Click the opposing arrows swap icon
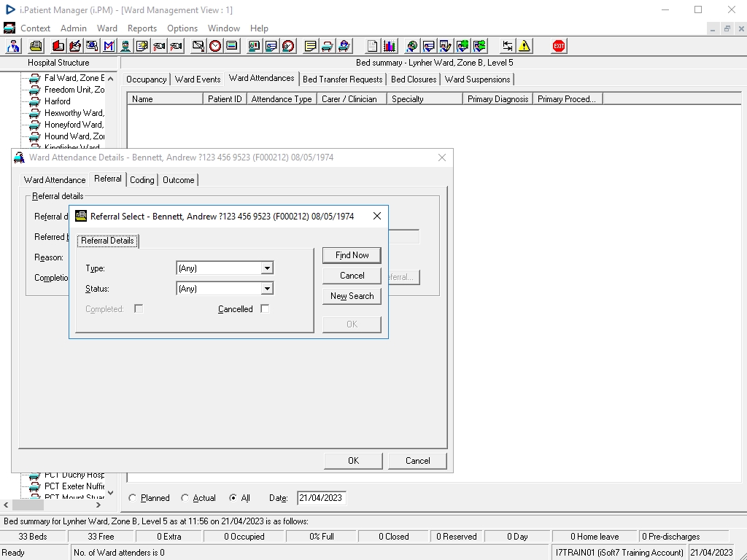The width and height of the screenshot is (747, 560). 508,46
